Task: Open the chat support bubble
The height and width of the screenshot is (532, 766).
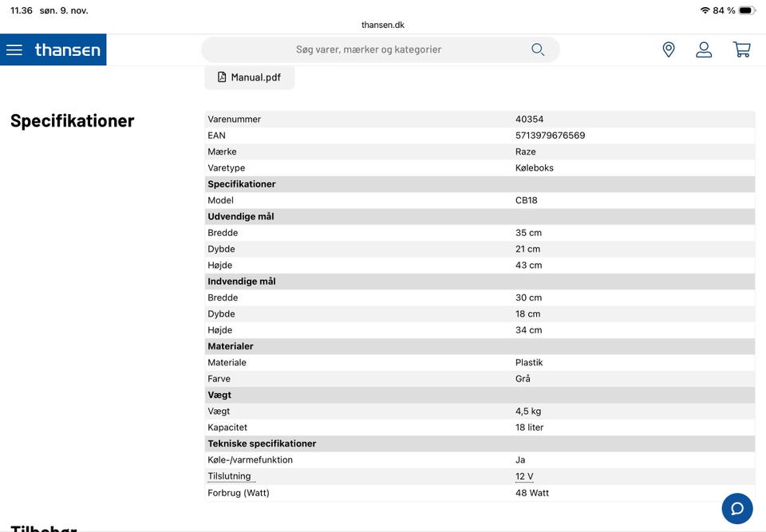Action: tap(737, 508)
